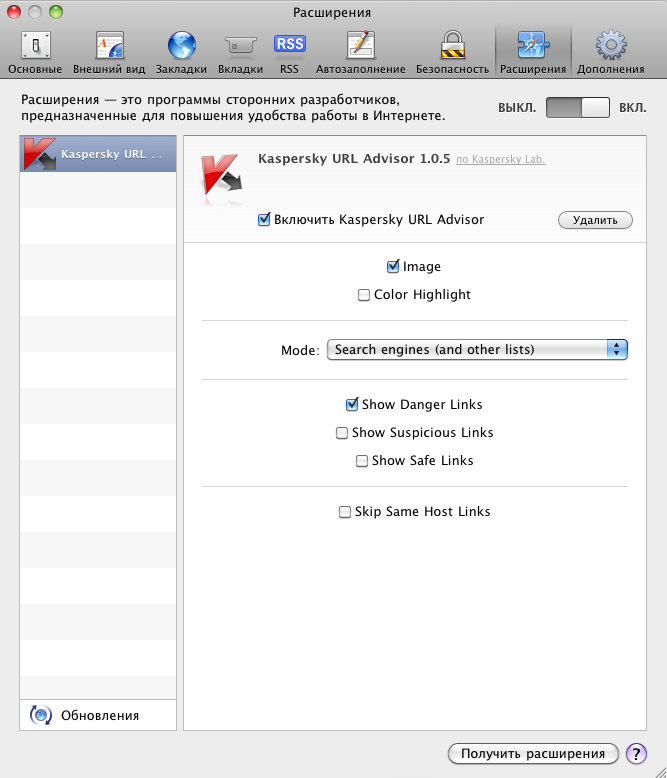The width and height of the screenshot is (667, 778).
Task: Click the Mode: label
Action: point(300,350)
